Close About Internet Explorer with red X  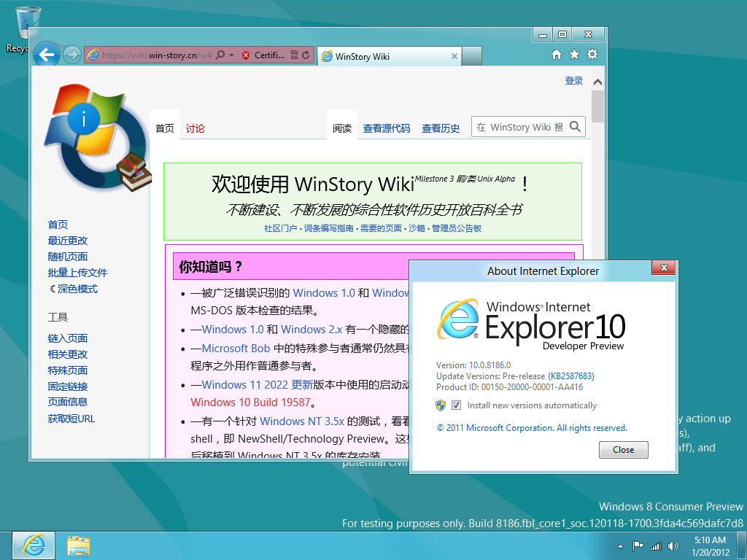pos(664,268)
